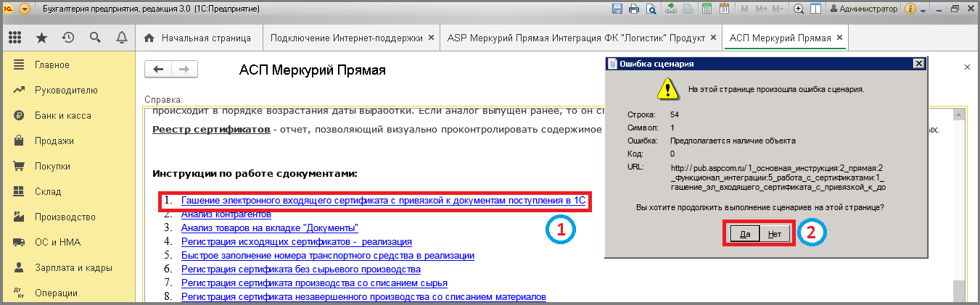This screenshot has width=980, height=305.
Task: Close the Ошибка сценария dialog
Action: (x=920, y=64)
